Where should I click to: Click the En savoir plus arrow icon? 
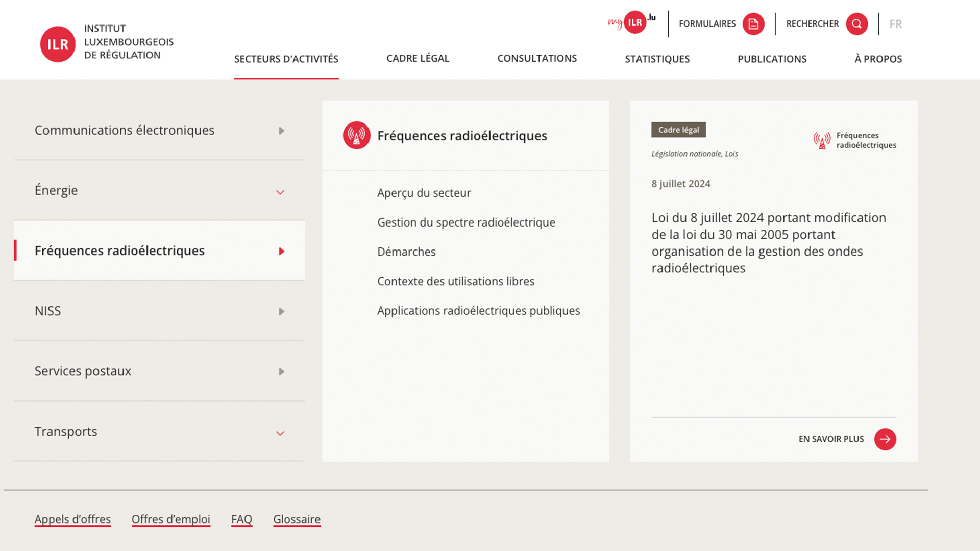coord(885,439)
